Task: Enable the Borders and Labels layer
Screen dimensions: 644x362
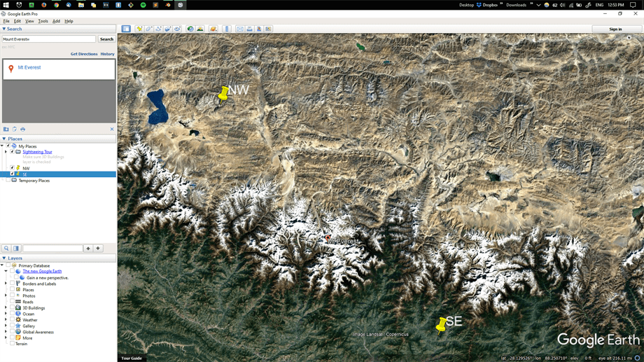Action: pyautogui.click(x=12, y=284)
